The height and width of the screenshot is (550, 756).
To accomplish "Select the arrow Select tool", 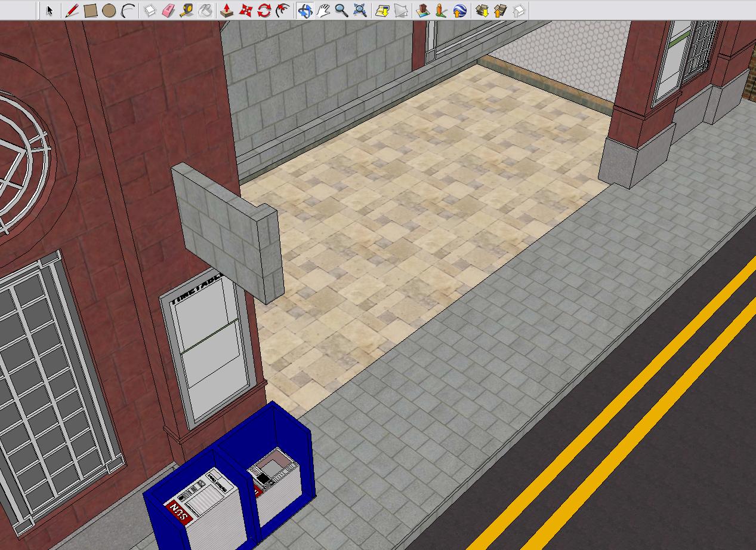I will coord(50,11).
